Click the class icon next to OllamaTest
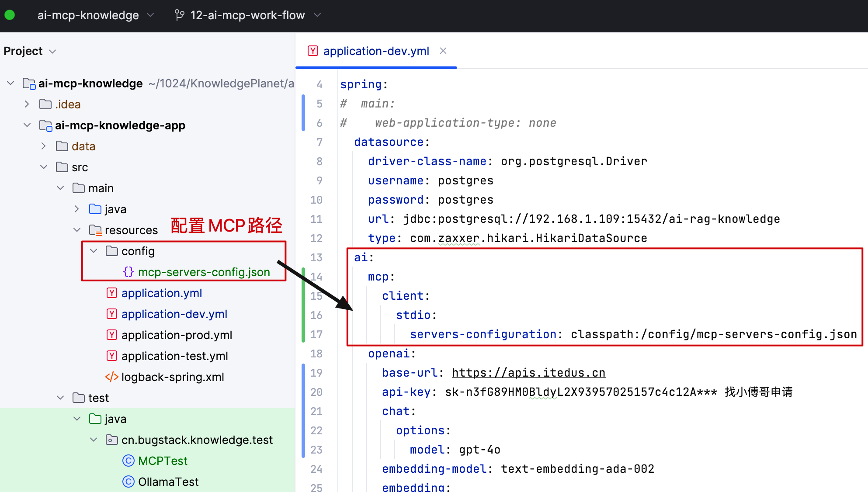The width and height of the screenshot is (868, 492). click(x=128, y=482)
